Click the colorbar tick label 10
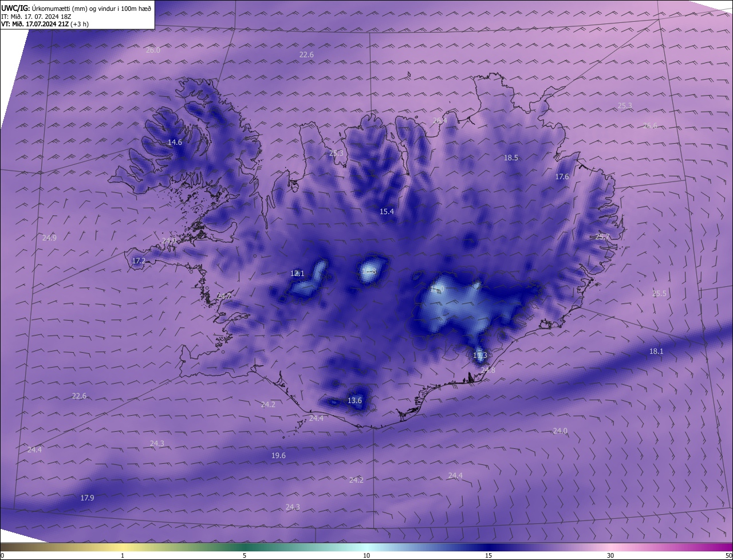The width and height of the screenshot is (733, 560). click(x=366, y=555)
